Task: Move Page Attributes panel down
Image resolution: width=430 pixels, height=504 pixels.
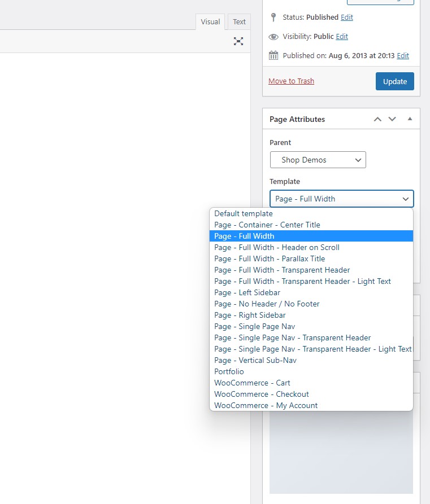Action: (x=392, y=119)
